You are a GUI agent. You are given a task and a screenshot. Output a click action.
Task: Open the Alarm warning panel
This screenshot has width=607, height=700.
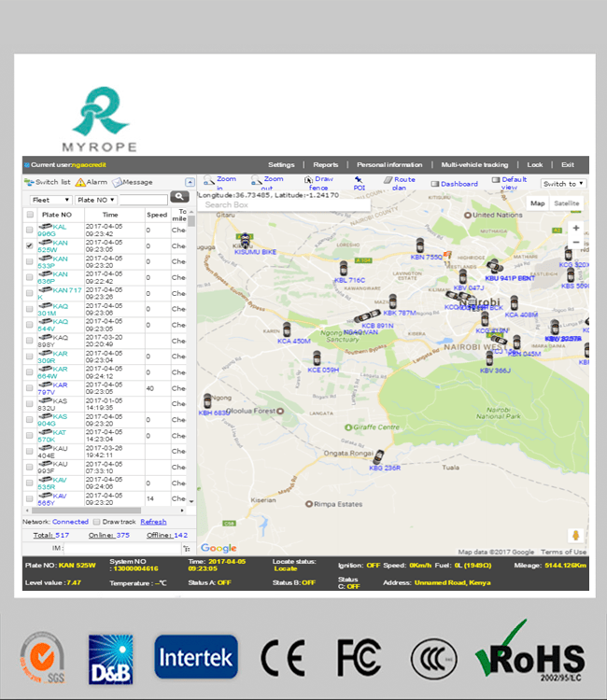click(92, 182)
